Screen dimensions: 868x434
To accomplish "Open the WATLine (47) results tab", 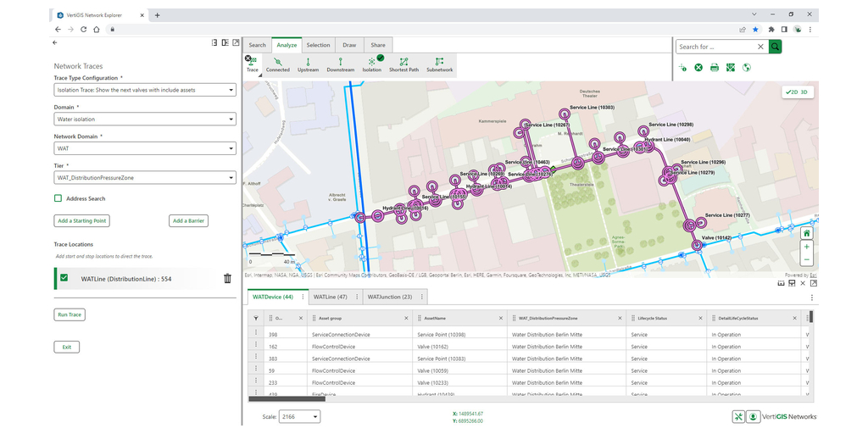I will (x=330, y=297).
